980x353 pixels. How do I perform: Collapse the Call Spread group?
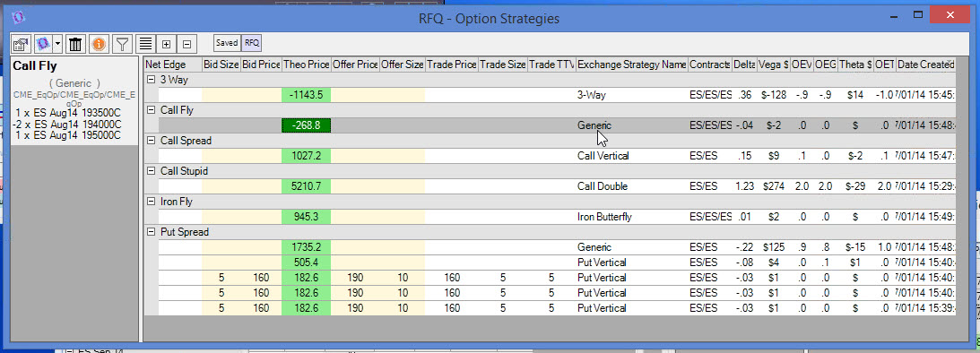(x=152, y=142)
